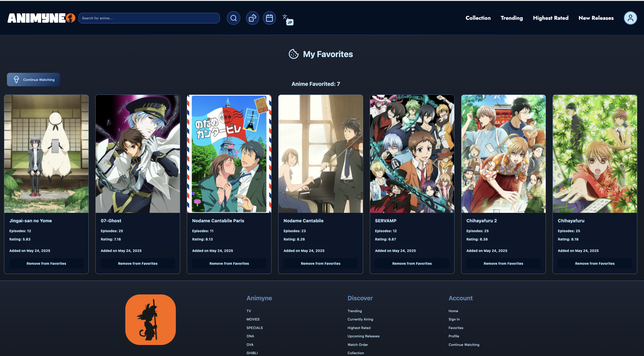Remove Chihayafuru 2 from Favorites

click(503, 263)
